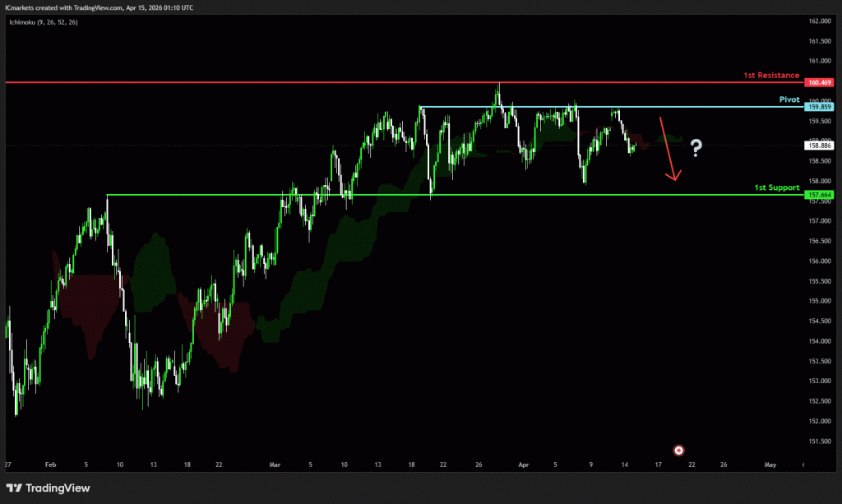Screen dimensions: 842x504
Task: Click the red 160.469 price tag
Action: click(x=820, y=82)
